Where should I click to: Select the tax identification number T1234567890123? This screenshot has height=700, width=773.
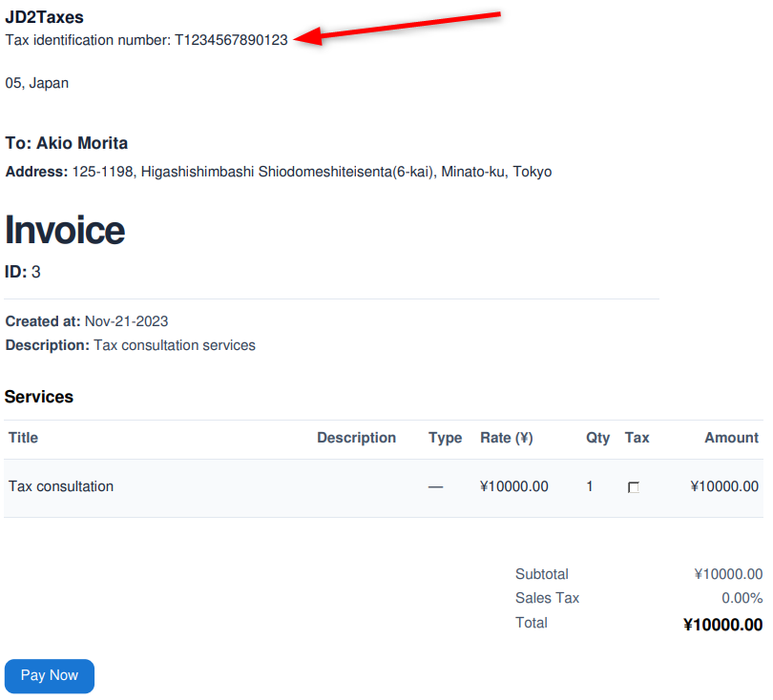tap(230, 40)
